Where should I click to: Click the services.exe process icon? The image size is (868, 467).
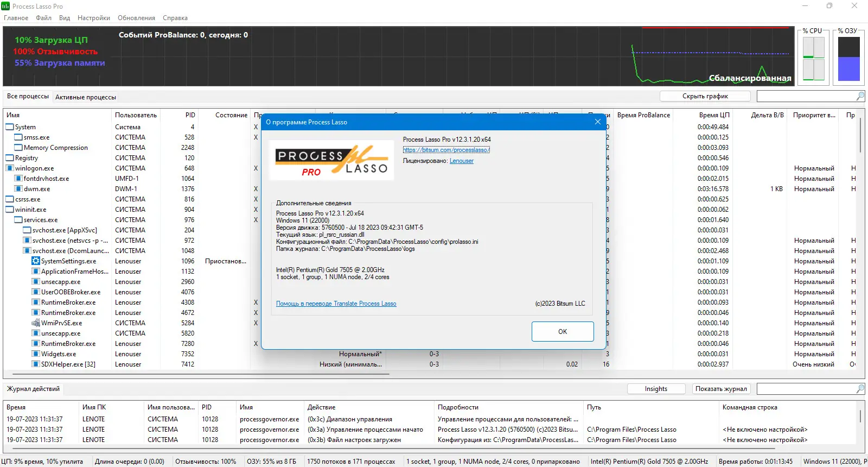(x=18, y=220)
